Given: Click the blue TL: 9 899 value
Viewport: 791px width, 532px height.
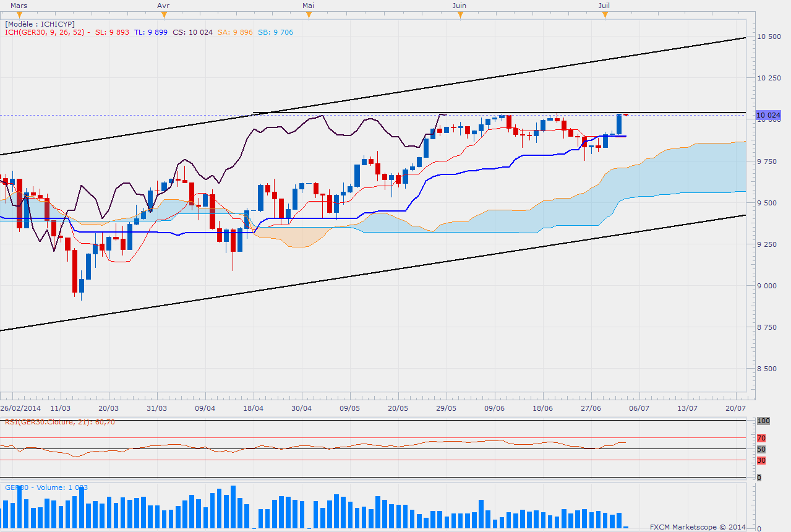Looking at the screenshot, I should coord(151,32).
